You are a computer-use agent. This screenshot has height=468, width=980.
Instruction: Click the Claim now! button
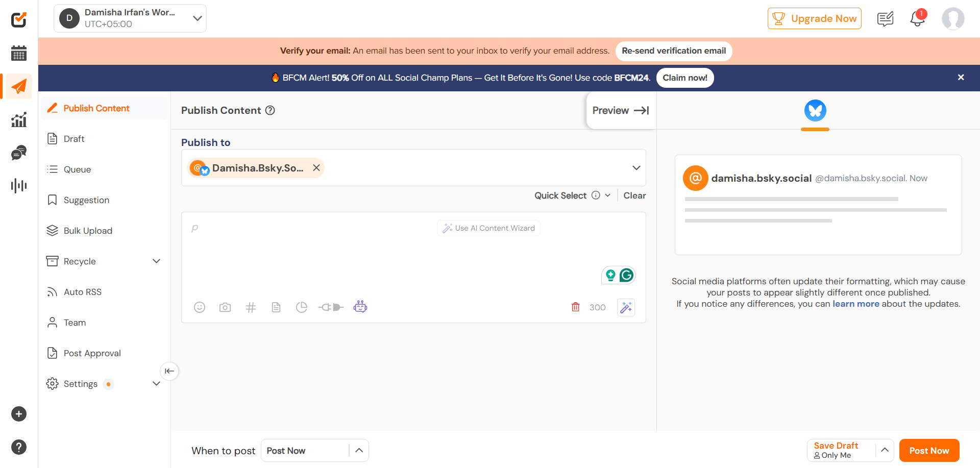685,78
